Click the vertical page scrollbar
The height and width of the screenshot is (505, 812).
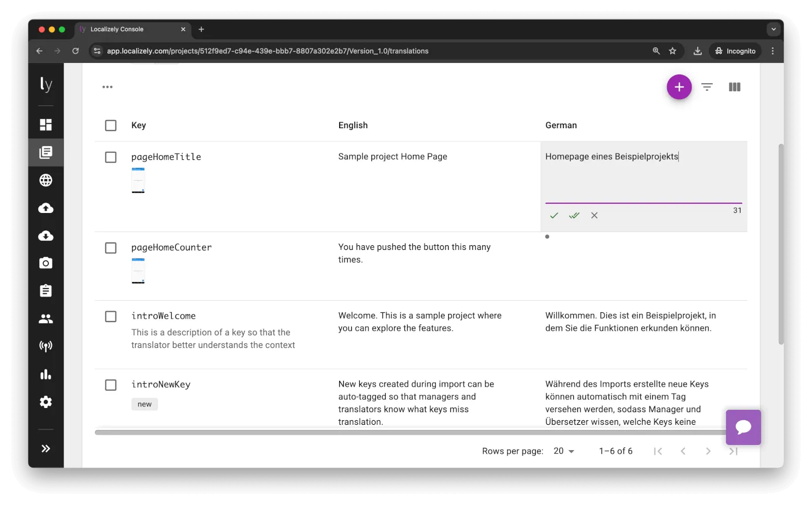coord(781,244)
